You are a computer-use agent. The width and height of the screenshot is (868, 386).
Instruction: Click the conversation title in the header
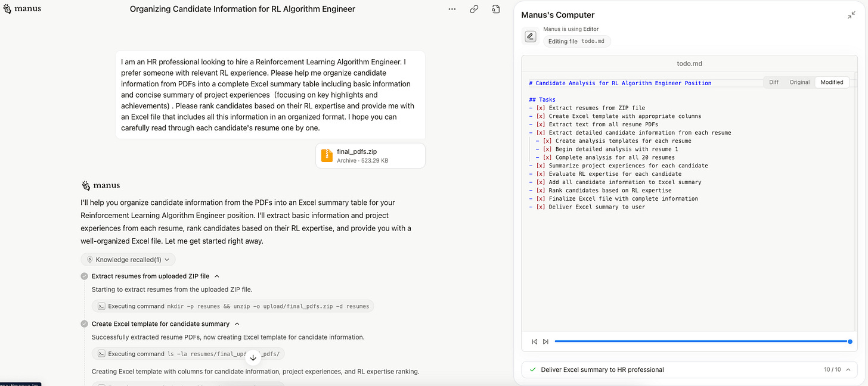[243, 9]
